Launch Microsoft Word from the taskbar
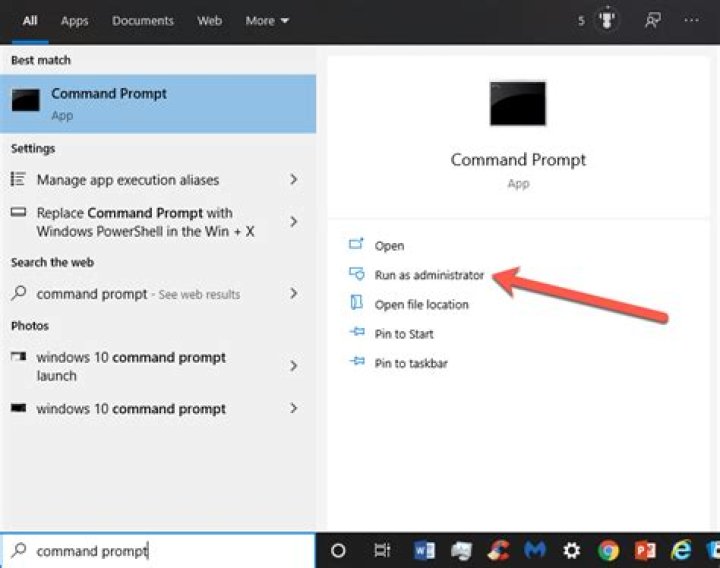720x568 pixels. click(424, 550)
